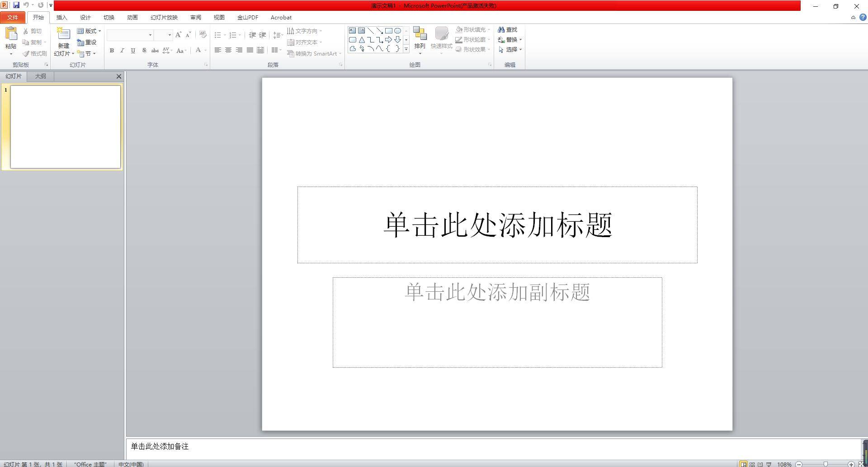Open the font size combo box

(x=163, y=35)
